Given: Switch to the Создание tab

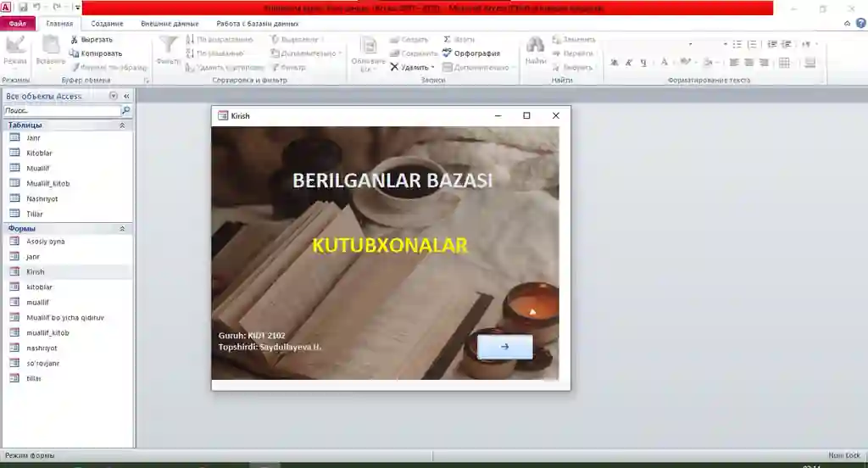Looking at the screenshot, I should (x=107, y=23).
